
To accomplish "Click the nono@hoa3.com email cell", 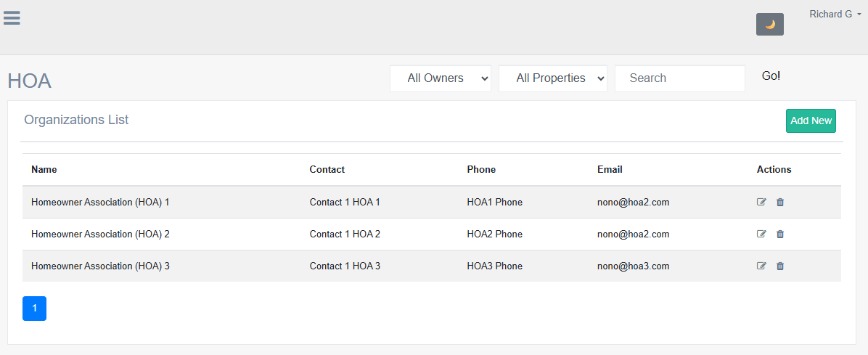I will point(633,266).
